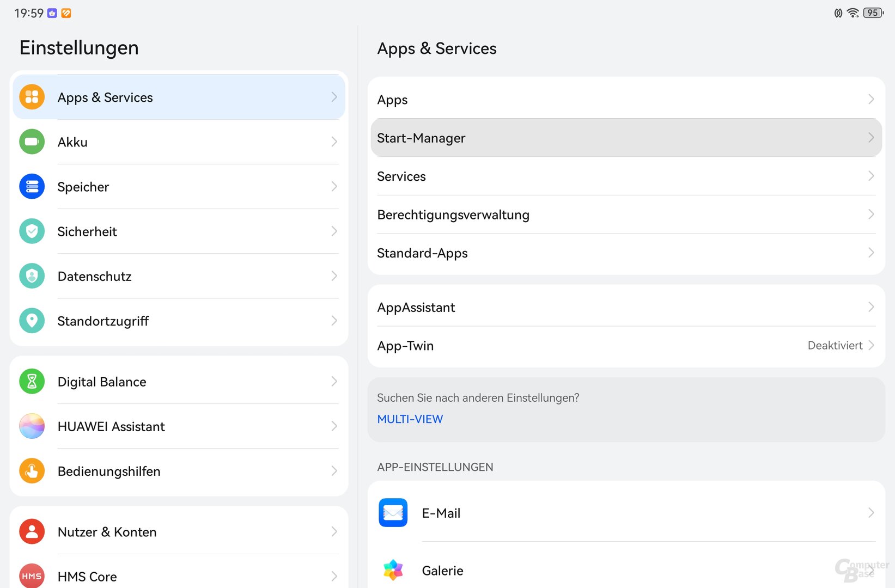895x588 pixels.
Task: Expand the Berechtigungsverwaltung row chevron
Action: coord(871,214)
